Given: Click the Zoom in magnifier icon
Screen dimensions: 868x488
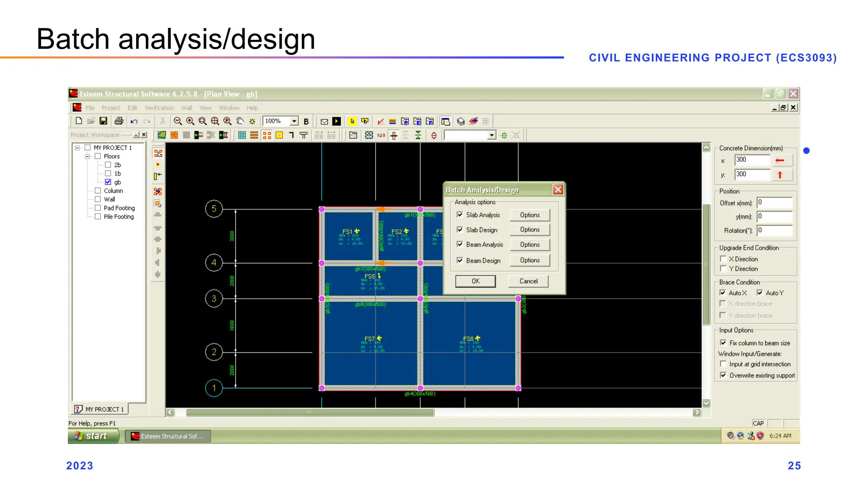Looking at the screenshot, I should pyautogui.click(x=190, y=121).
